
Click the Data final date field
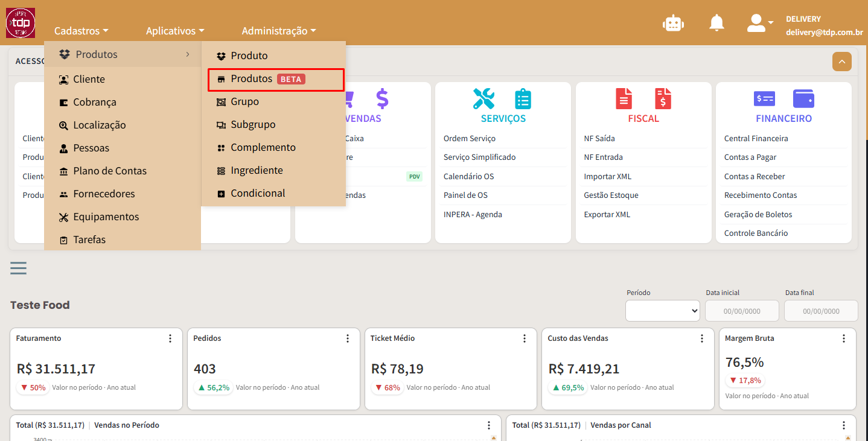coord(821,311)
